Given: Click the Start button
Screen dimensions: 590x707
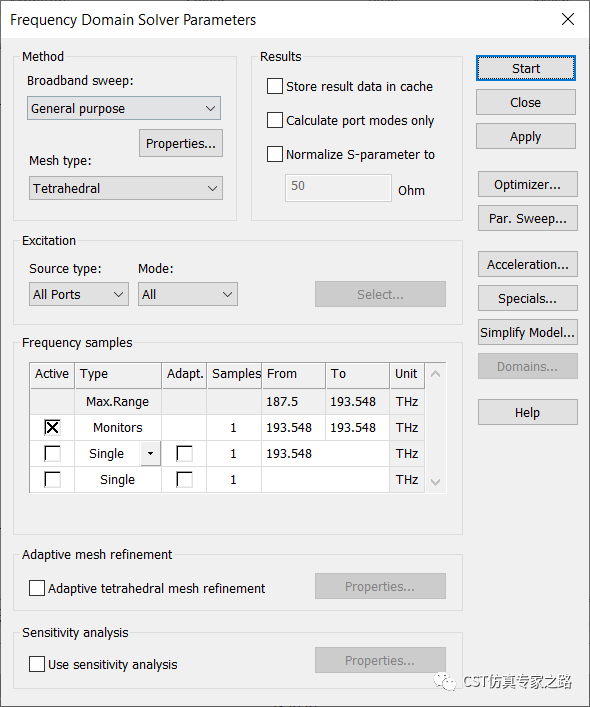Looking at the screenshot, I should coord(526,68).
